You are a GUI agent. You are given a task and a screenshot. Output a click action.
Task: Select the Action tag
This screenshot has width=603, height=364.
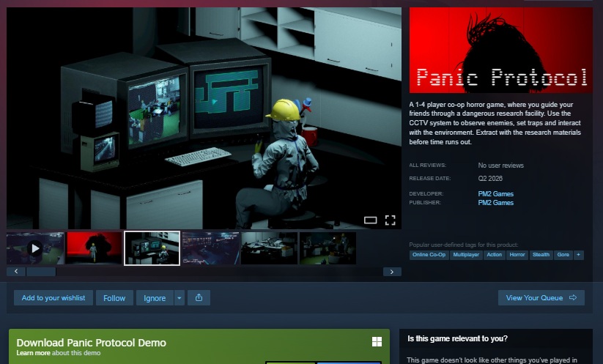click(x=494, y=255)
